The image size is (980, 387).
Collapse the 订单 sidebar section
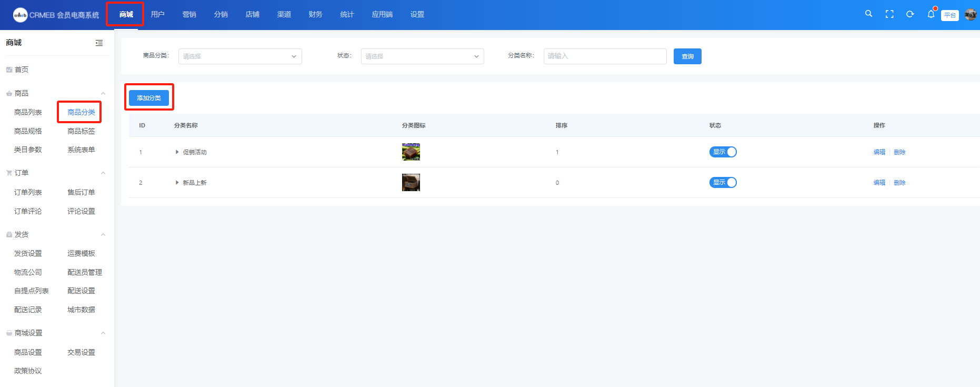pos(103,173)
